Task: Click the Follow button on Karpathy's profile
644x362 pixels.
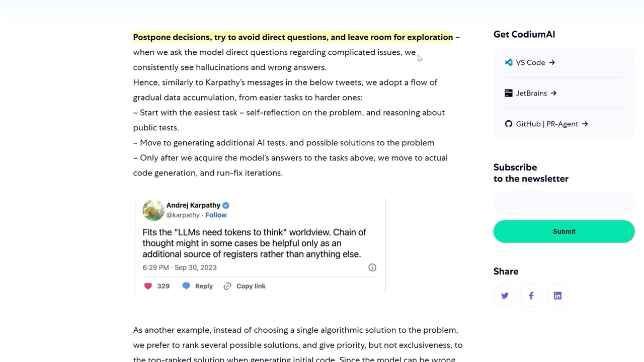Action: pyautogui.click(x=216, y=215)
